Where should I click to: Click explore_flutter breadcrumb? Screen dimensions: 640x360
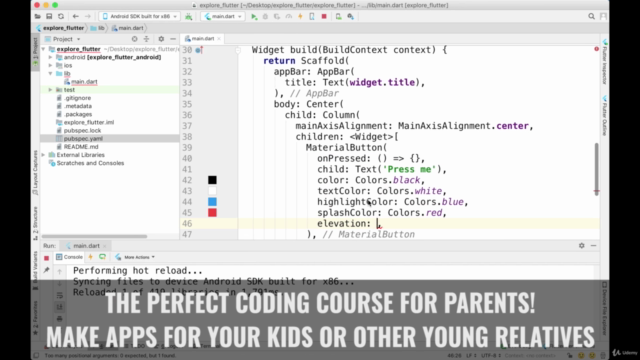(63, 28)
